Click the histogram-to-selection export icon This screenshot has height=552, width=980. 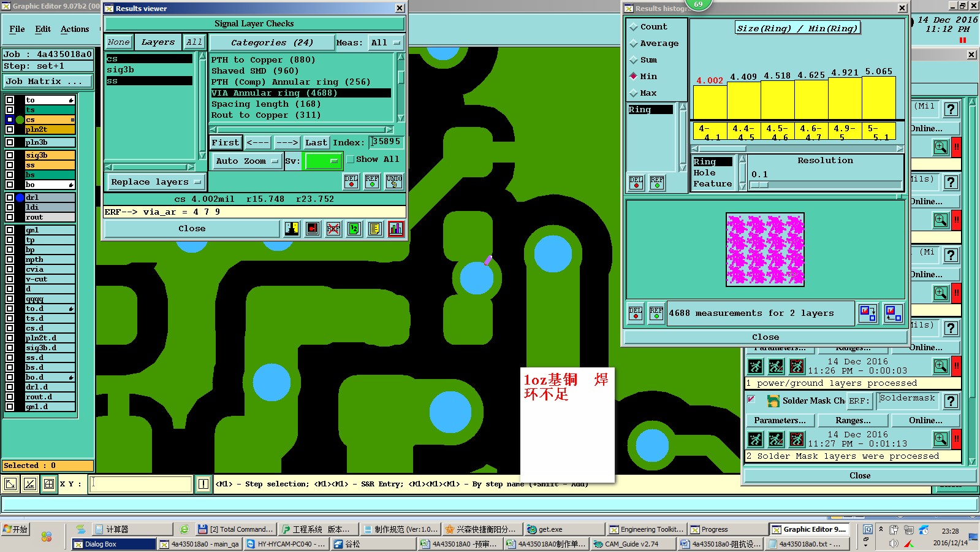[x=868, y=313]
